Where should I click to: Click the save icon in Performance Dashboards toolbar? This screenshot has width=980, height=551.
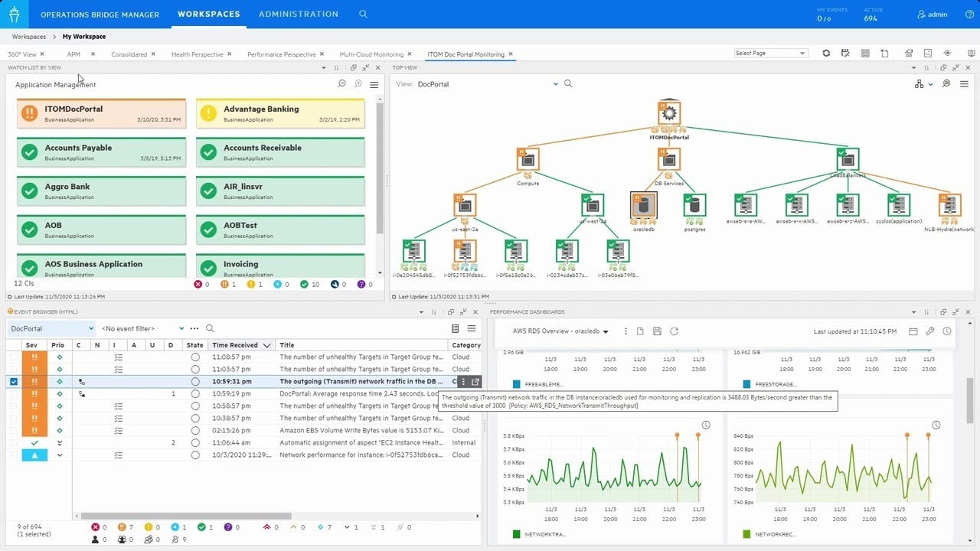(657, 331)
